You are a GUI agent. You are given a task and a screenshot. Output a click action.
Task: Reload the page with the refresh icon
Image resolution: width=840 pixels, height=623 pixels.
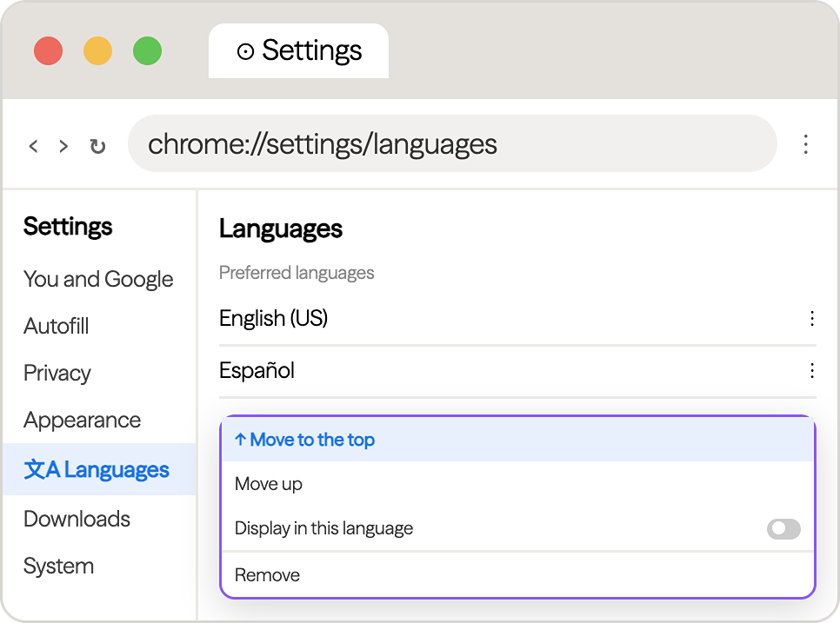(x=97, y=146)
